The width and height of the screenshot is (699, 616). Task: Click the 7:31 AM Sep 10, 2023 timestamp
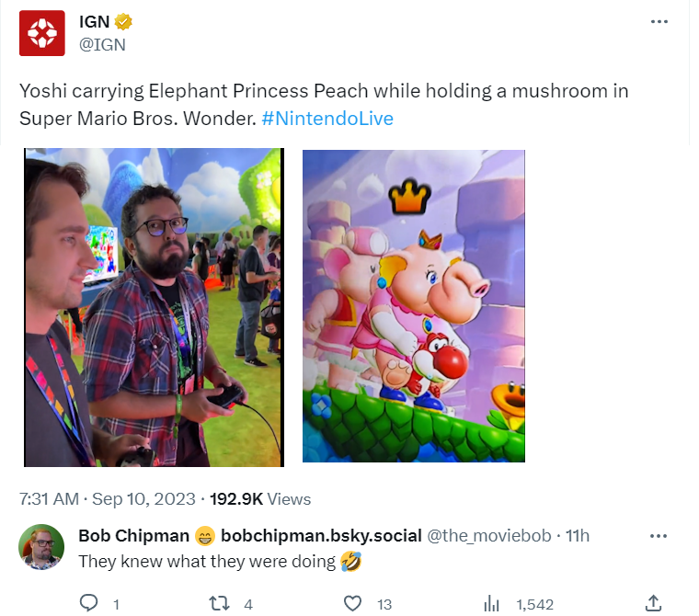pos(107,499)
